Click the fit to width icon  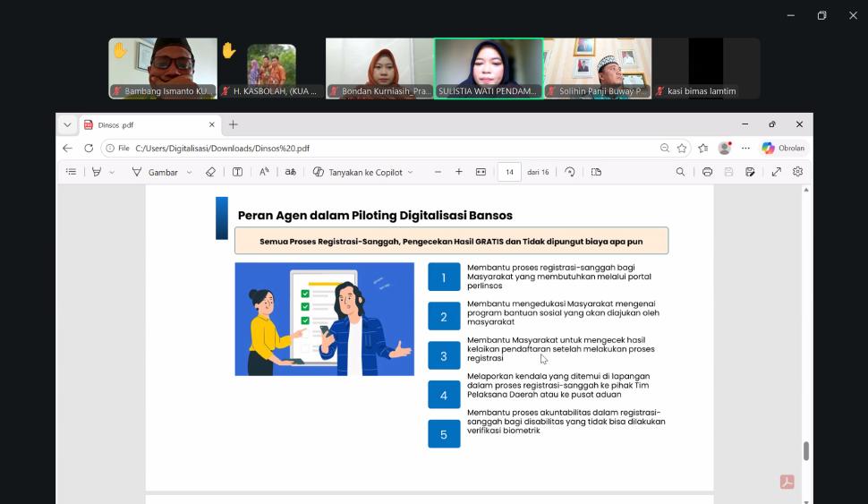(481, 172)
